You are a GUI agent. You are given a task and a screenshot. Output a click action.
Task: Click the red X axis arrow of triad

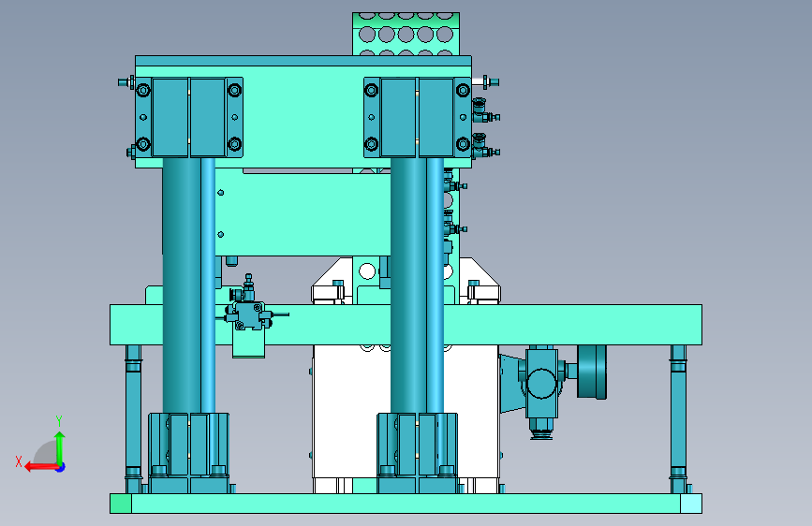tap(40, 467)
